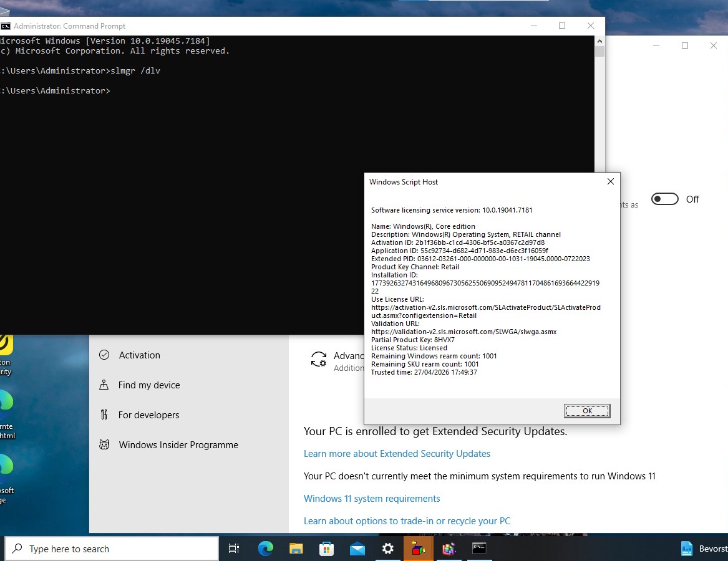This screenshot has width=728, height=561.
Task: Click the search magnifier icon in taskbar
Action: pos(17,549)
